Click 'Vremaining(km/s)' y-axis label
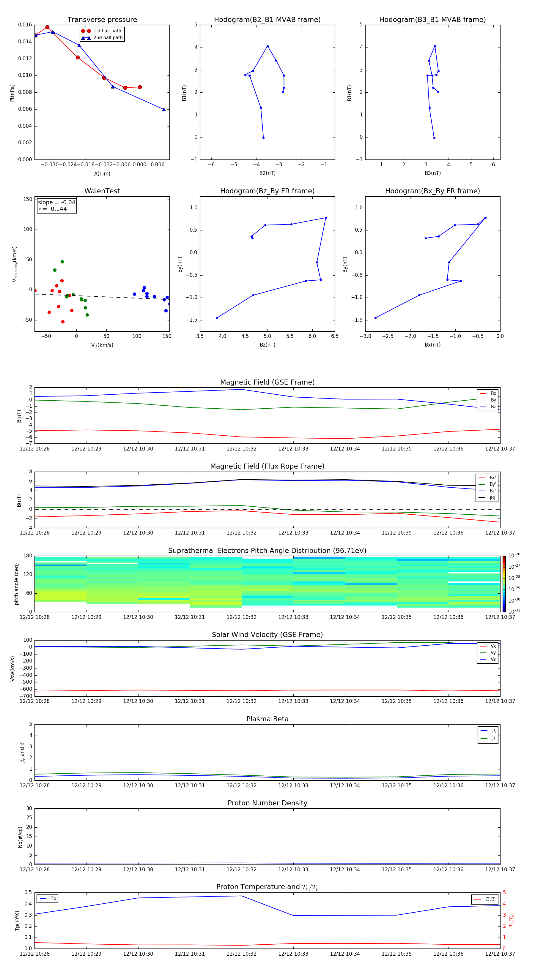Screen dimensions: 535x980 (15, 264)
